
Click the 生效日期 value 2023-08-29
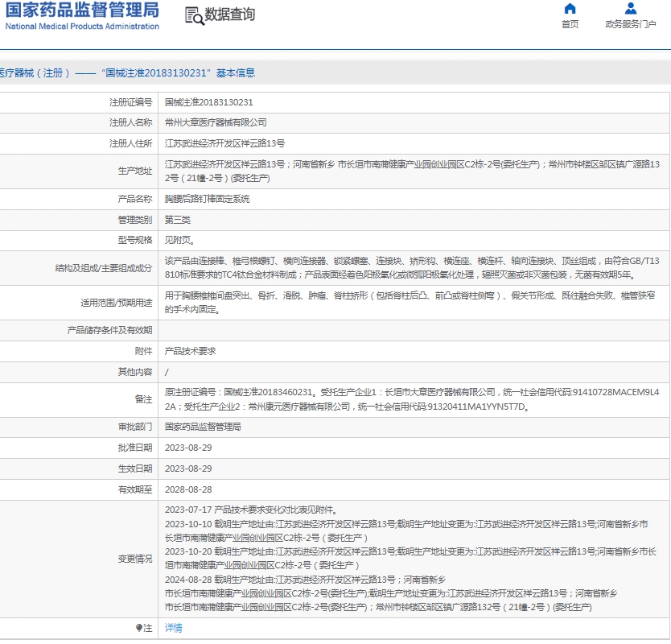tap(188, 469)
